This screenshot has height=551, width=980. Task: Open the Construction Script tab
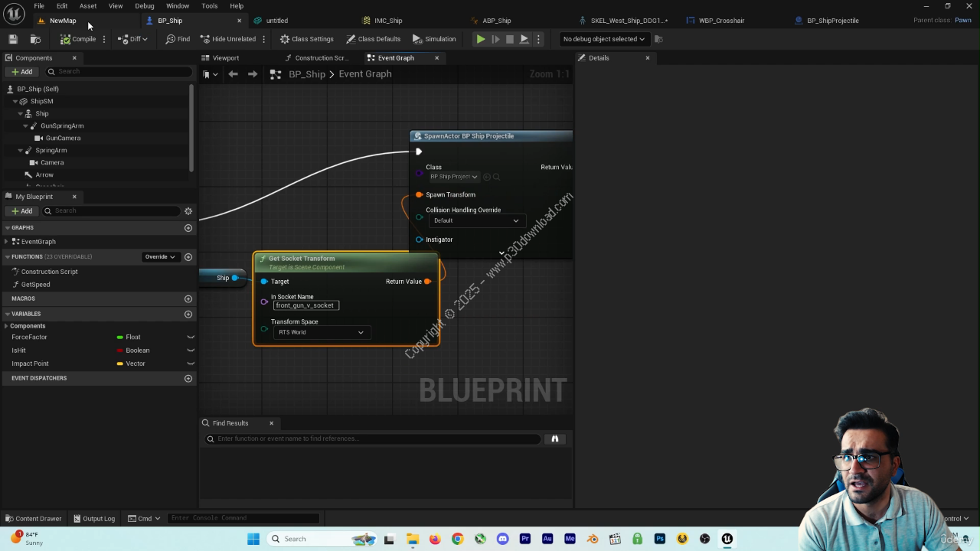coord(322,58)
